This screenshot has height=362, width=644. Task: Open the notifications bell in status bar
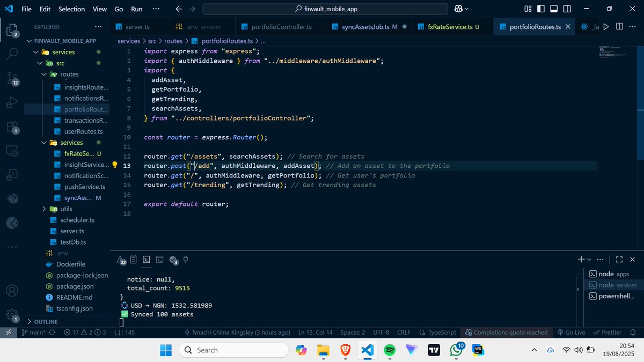click(x=634, y=333)
